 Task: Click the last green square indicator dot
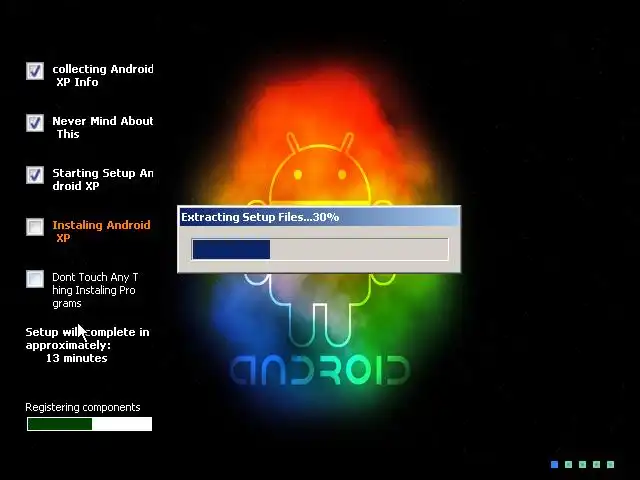tap(611, 464)
